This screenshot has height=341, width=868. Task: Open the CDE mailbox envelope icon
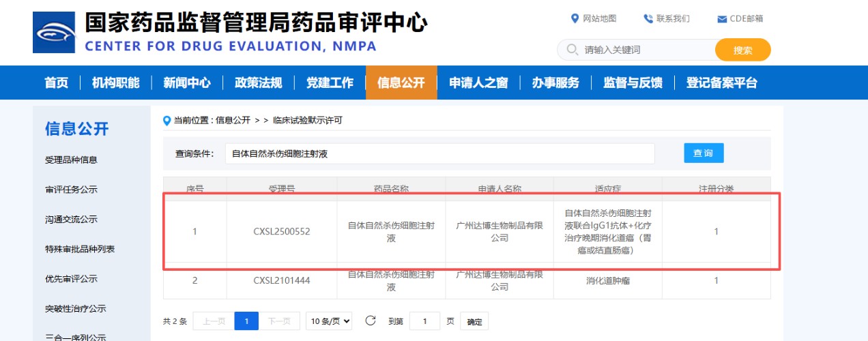[721, 19]
